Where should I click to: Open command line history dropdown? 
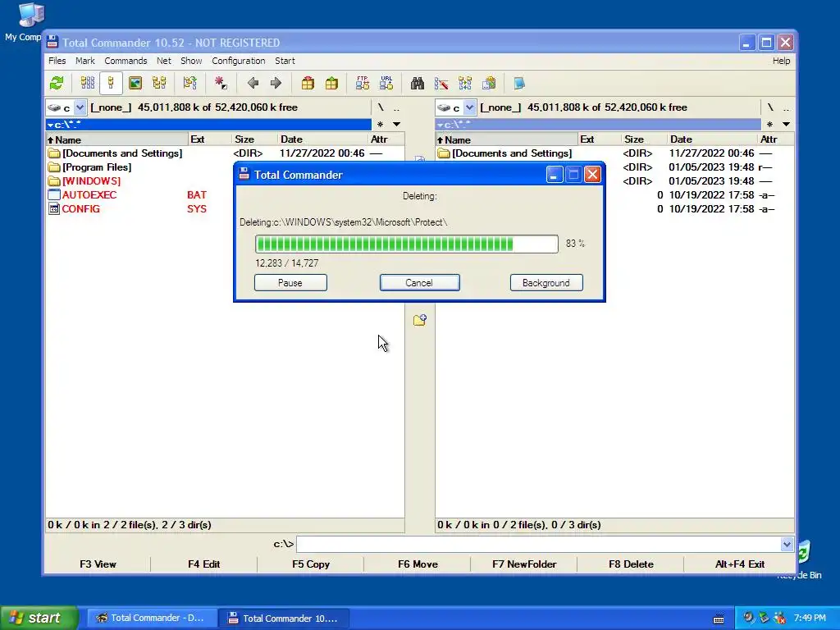[x=787, y=545]
